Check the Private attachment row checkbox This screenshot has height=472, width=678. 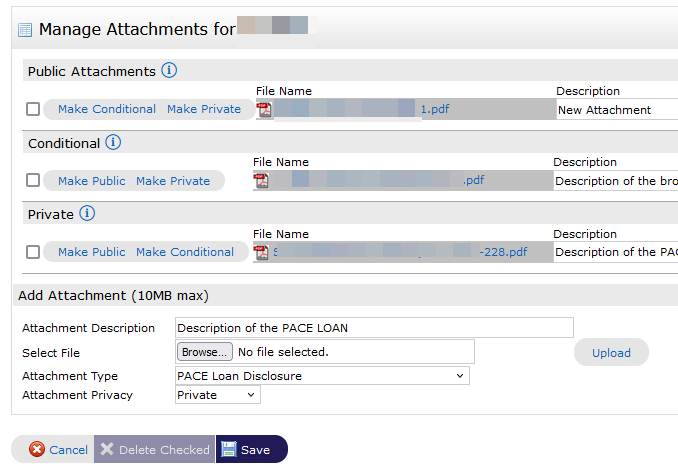(33, 252)
